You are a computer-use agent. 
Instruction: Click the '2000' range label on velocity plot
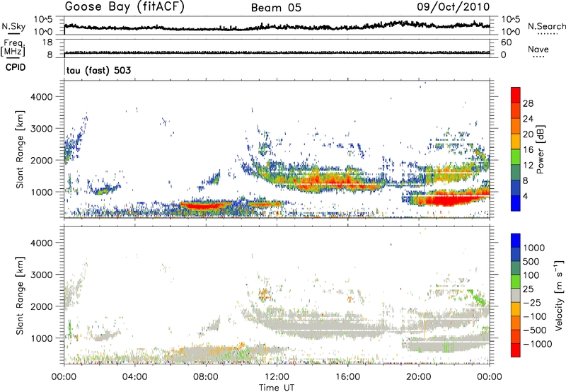pos(41,306)
